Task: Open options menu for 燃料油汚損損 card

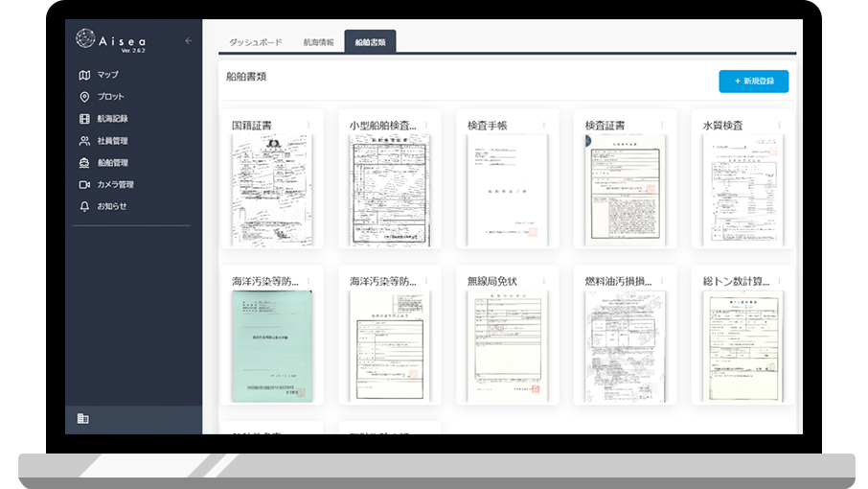Action: (662, 281)
